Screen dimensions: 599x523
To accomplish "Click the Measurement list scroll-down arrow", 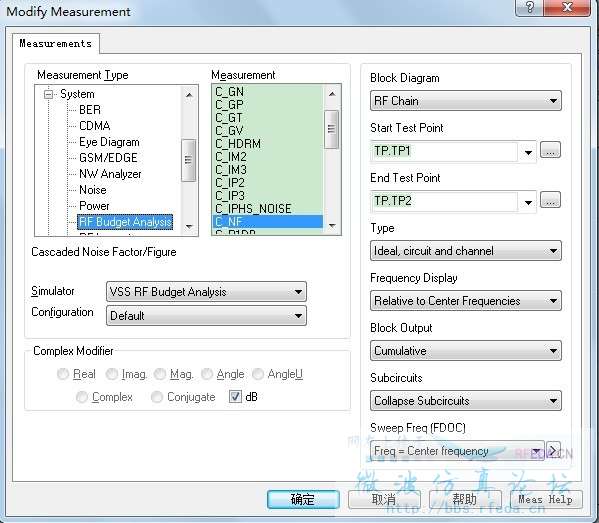I will tap(332, 225).
